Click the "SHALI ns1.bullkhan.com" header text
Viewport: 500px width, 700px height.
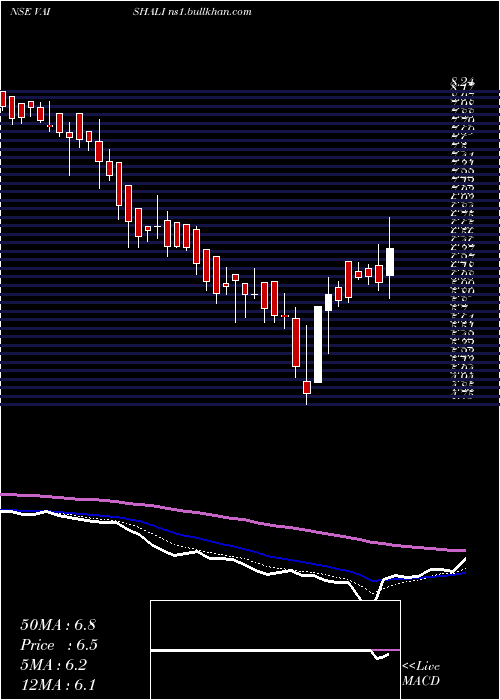192,12
